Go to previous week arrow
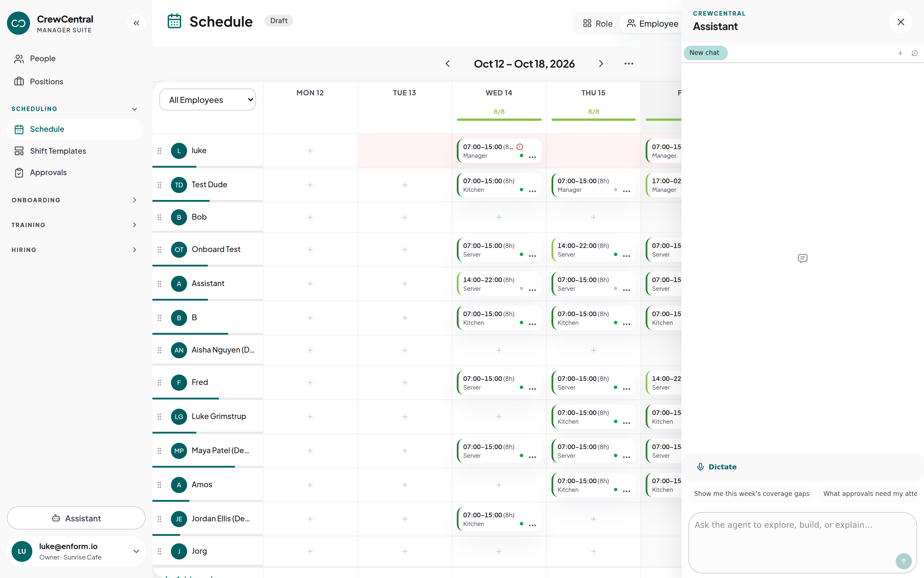 448,63
